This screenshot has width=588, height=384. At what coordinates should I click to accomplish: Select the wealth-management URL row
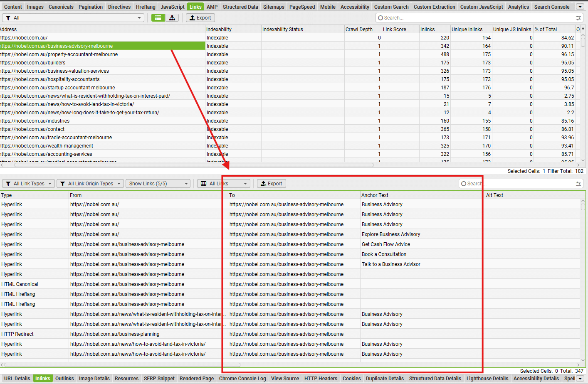tap(102, 146)
